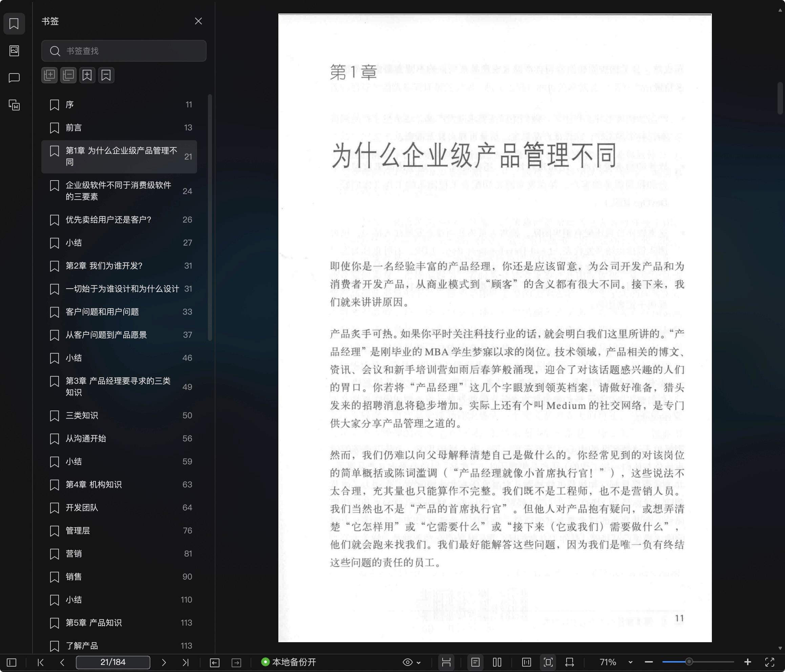Image resolution: width=785 pixels, height=672 pixels.
Task: Go to first page
Action: pyautogui.click(x=41, y=662)
